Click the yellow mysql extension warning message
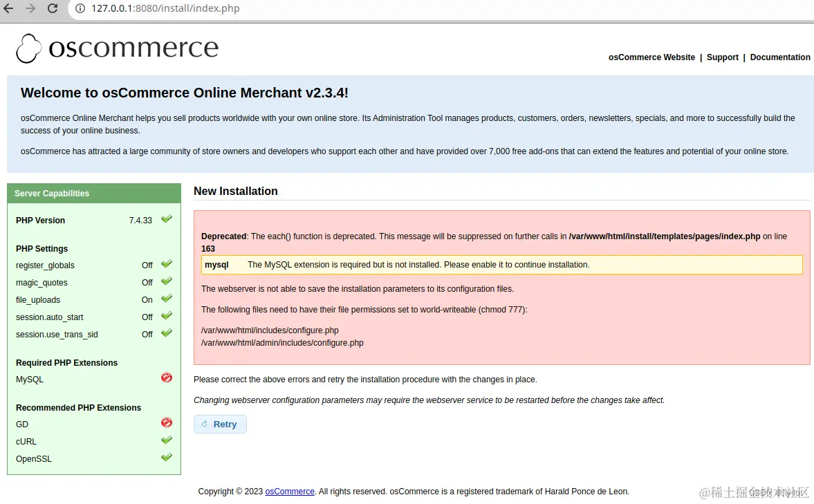814x504 pixels. click(501, 265)
